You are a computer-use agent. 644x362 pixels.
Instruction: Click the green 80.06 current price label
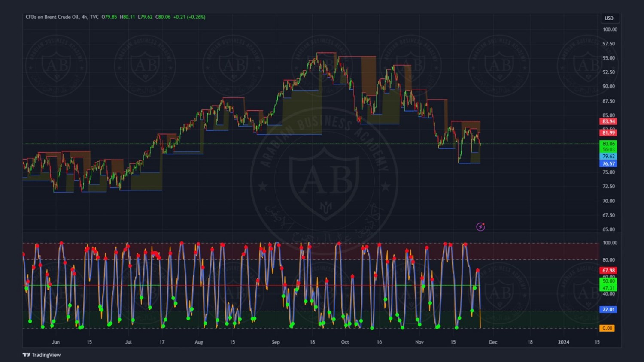(x=608, y=144)
